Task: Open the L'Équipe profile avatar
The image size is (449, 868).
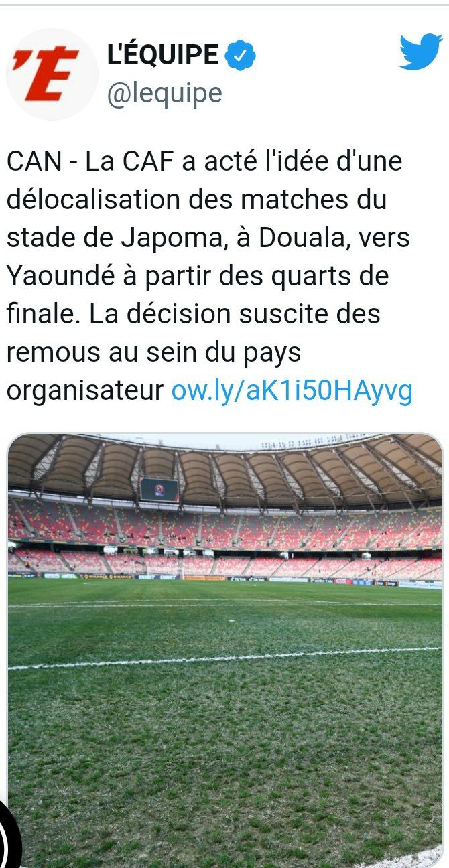Action: 52,74
